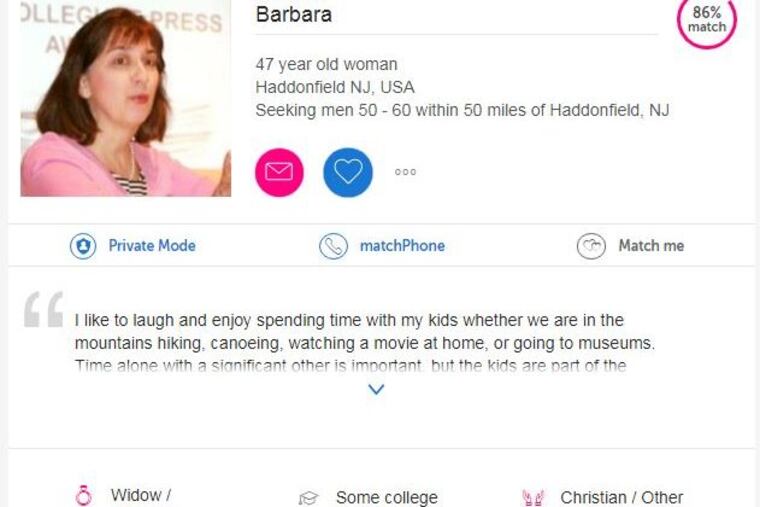Click the blue heart like icon
Screen dimensions: 760x507
pyautogui.click(x=347, y=172)
